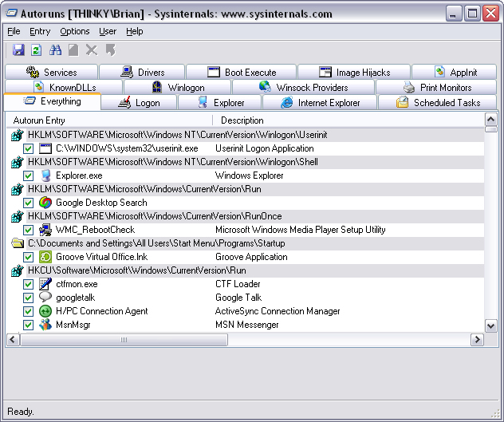Sort by the Description column header
The image size is (504, 422).
point(242,120)
